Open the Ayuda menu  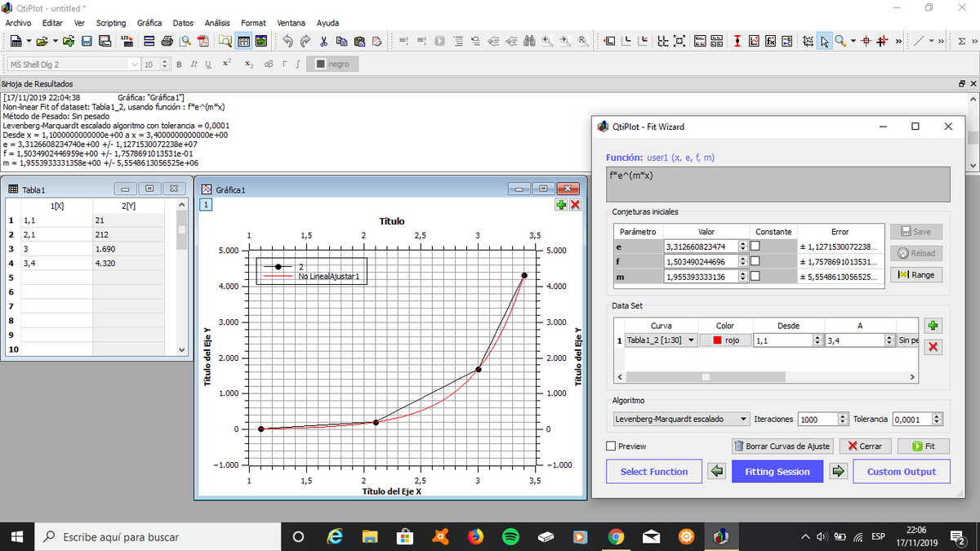tap(327, 22)
